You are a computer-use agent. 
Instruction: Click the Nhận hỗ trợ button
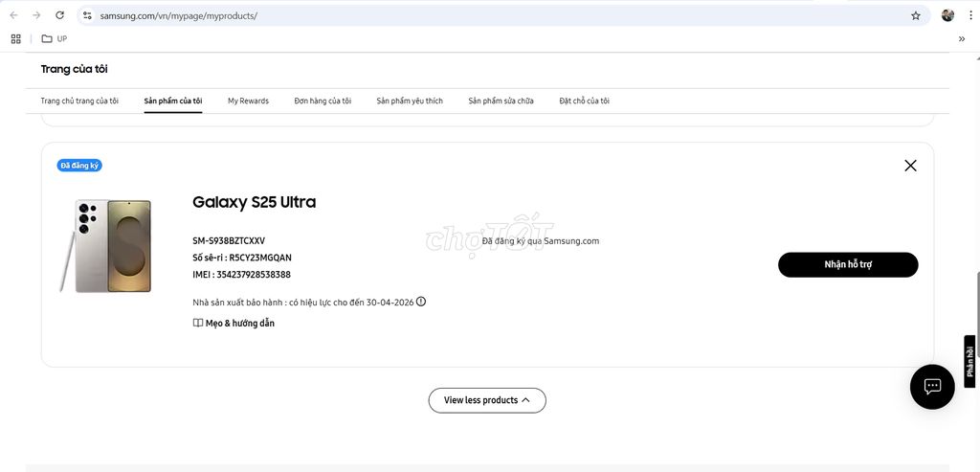tap(848, 264)
